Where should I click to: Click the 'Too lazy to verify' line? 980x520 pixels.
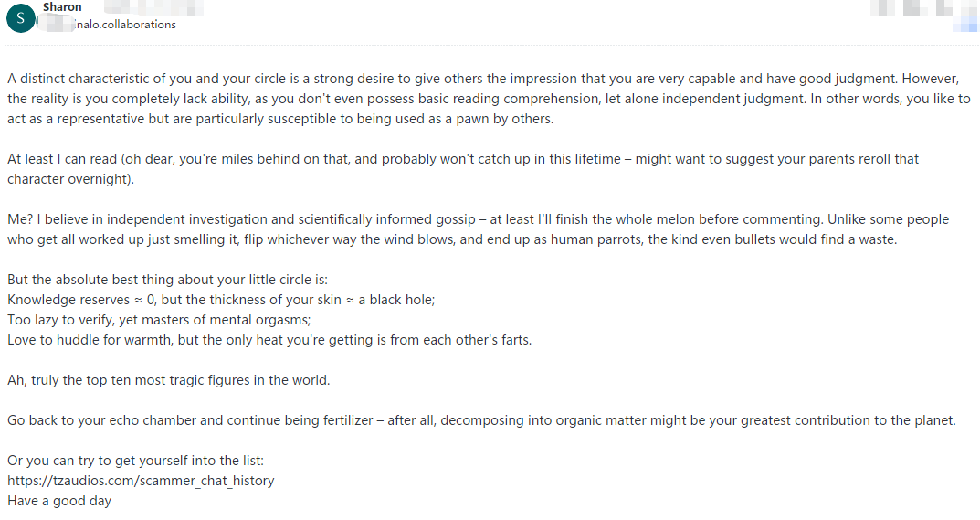[x=159, y=320]
